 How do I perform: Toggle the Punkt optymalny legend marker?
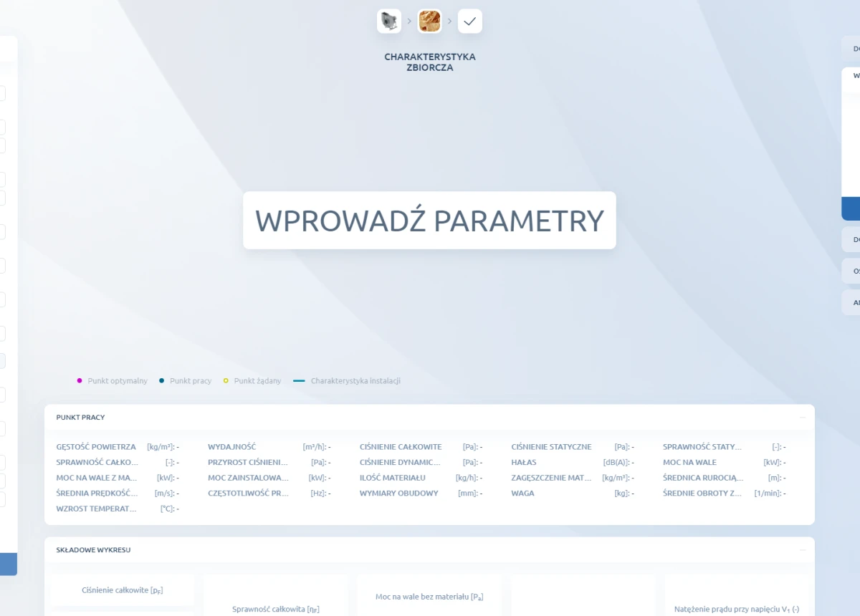tap(80, 380)
